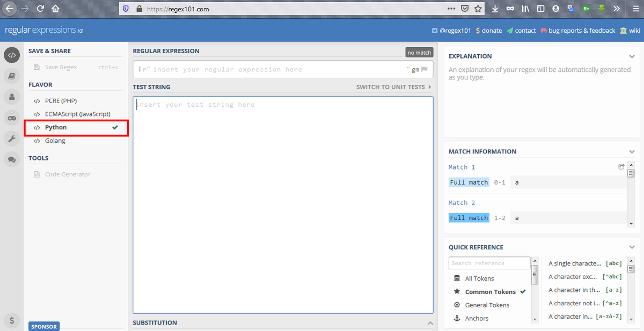644x331 pixels.
Task: Select ECMAScript (JavaScript) flavor
Action: point(76,114)
